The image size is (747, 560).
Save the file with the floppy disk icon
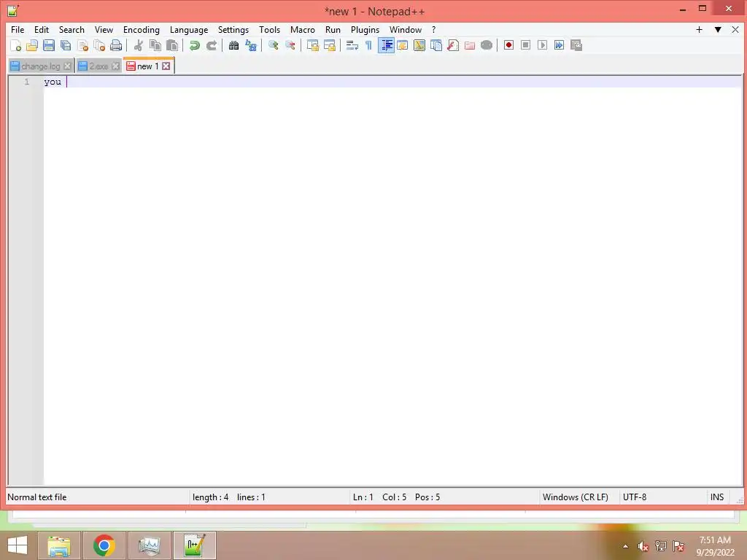(49, 45)
